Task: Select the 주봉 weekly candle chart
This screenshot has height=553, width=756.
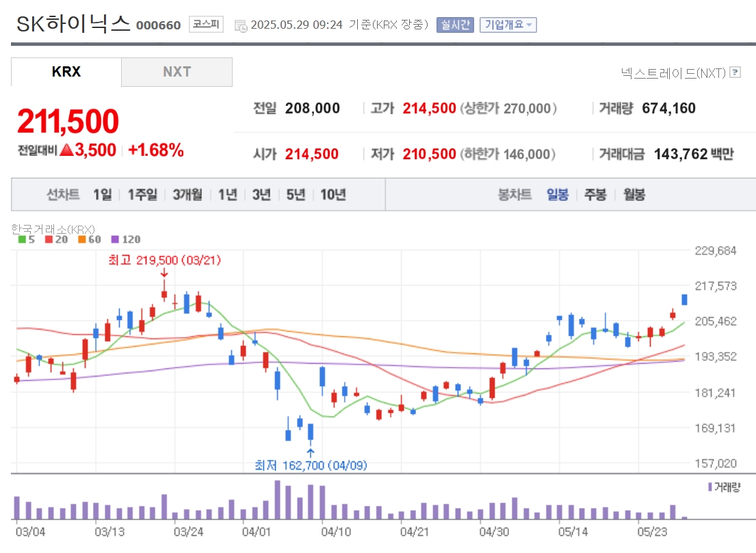Action: tap(595, 195)
